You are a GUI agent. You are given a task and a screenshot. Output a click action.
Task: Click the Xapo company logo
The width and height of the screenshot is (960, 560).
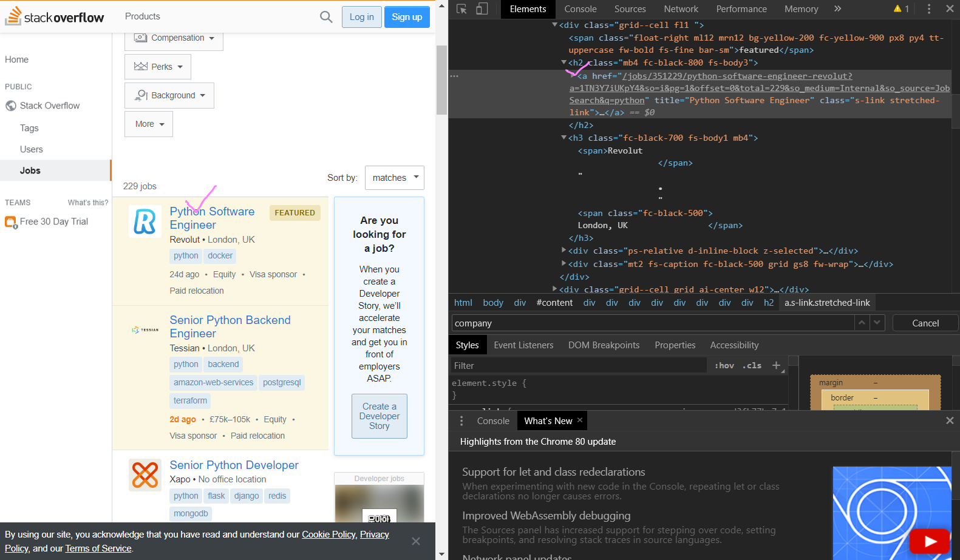[145, 474]
